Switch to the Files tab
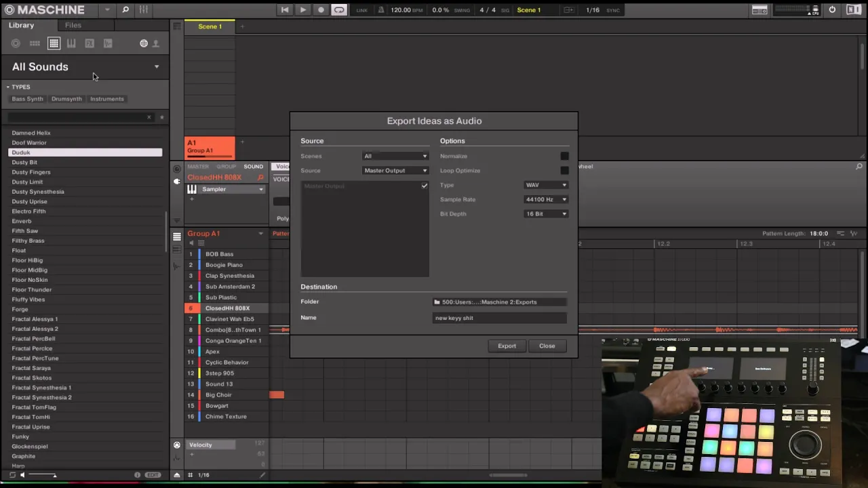868x488 pixels. click(x=73, y=25)
